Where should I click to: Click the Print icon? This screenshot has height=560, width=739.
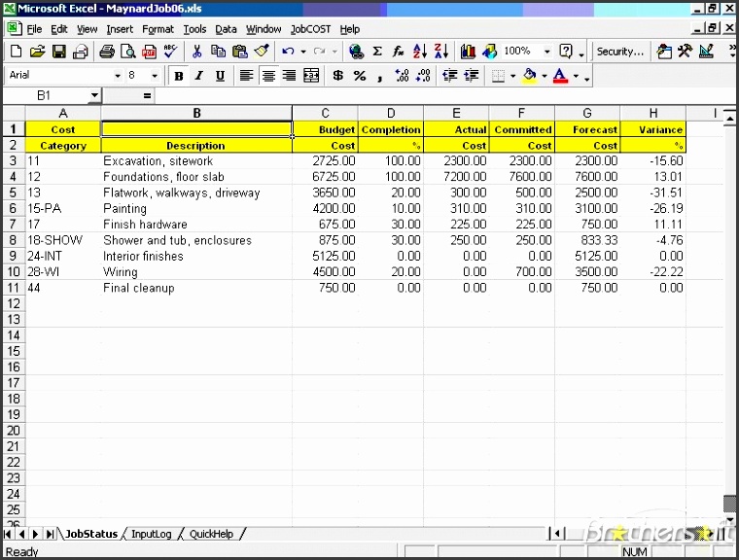click(107, 52)
